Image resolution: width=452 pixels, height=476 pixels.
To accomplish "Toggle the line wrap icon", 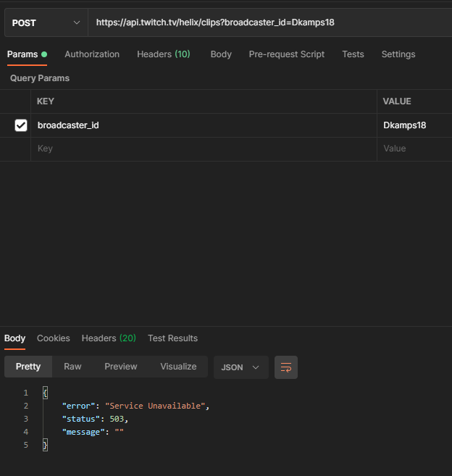I will point(286,367).
